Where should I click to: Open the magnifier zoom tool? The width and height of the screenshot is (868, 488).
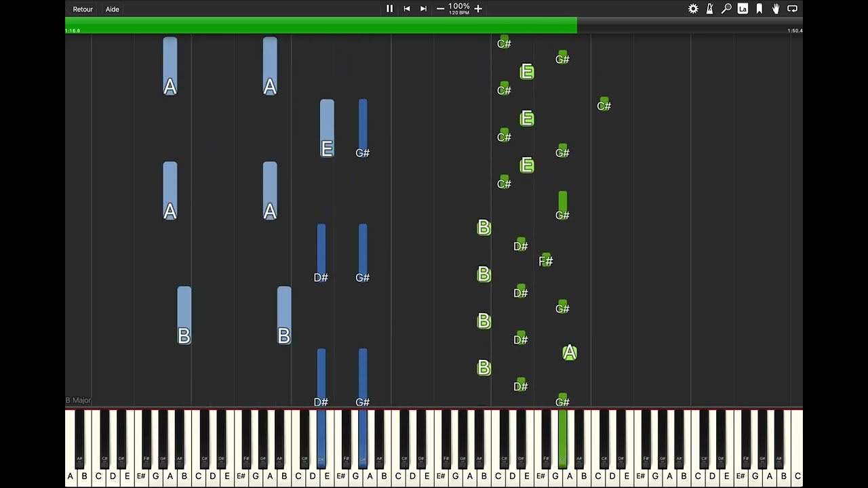[726, 9]
